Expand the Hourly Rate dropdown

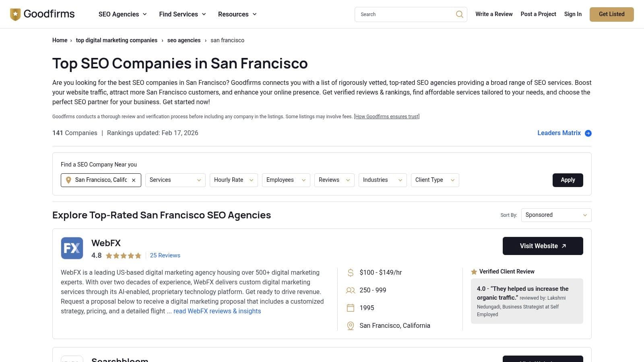tap(234, 180)
